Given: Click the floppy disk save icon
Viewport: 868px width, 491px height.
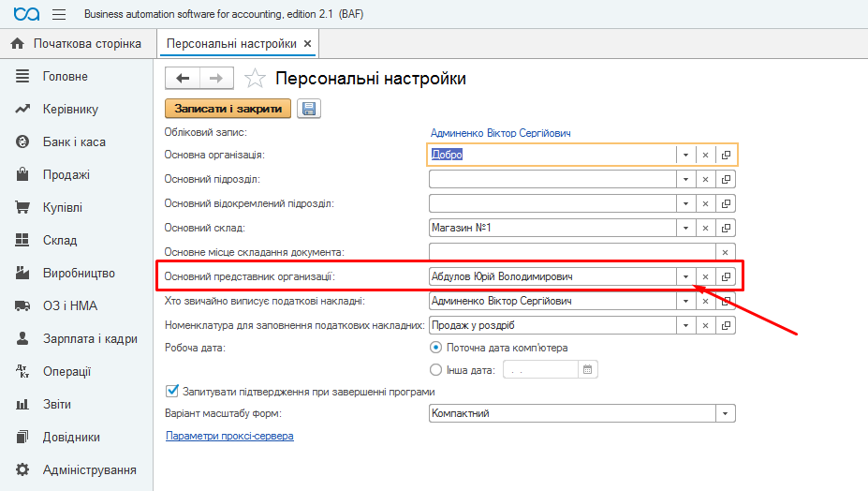Looking at the screenshot, I should tap(309, 109).
